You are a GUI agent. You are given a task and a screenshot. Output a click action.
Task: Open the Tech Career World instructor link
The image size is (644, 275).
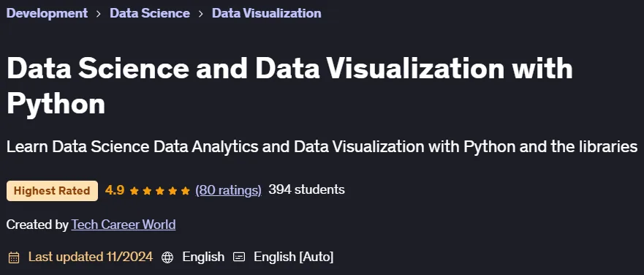[124, 225]
